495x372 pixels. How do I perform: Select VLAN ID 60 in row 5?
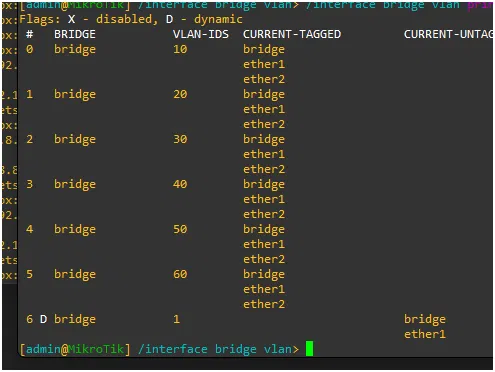180,274
